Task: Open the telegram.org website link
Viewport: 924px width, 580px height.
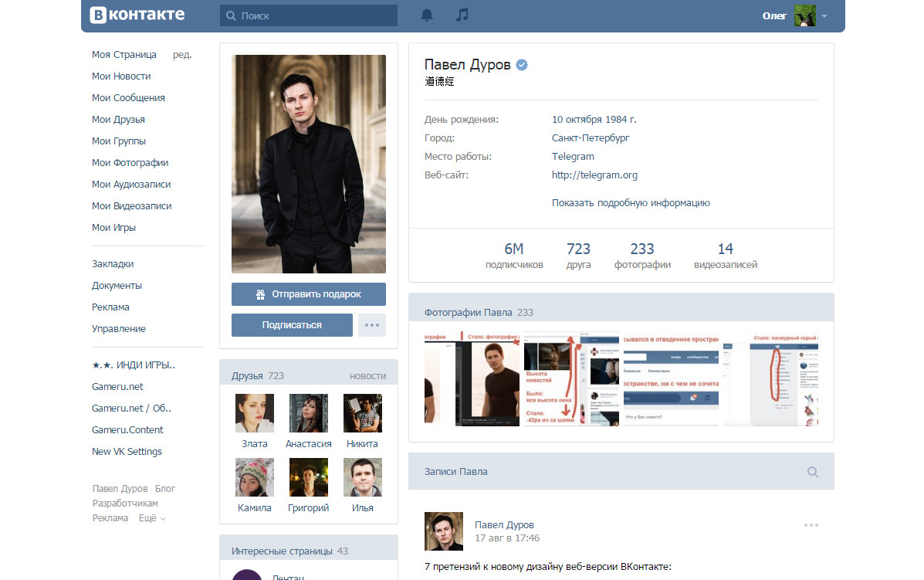Action: (594, 175)
